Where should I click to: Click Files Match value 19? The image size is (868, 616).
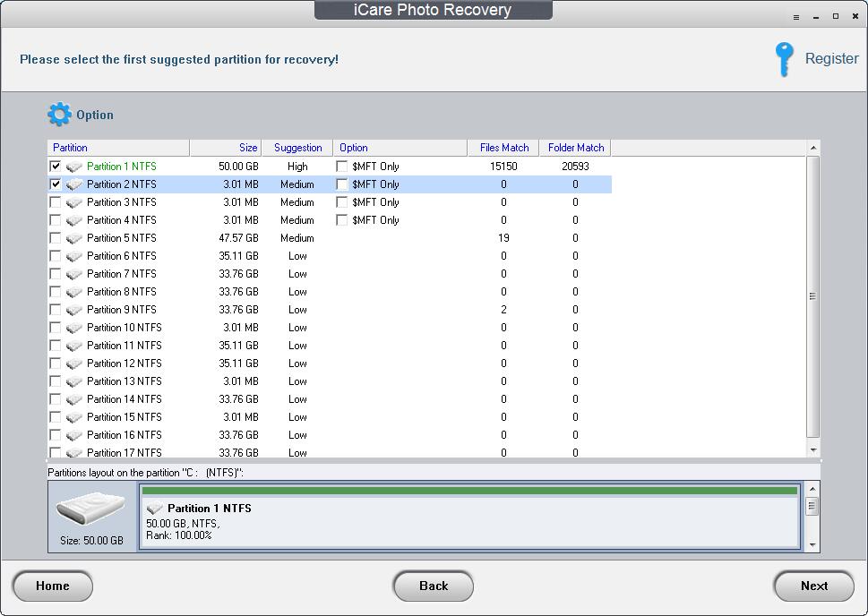[x=503, y=238]
